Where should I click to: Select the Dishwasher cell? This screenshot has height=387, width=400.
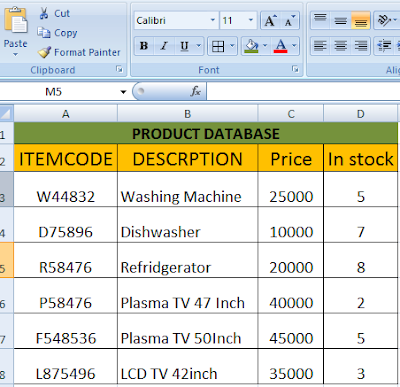click(188, 225)
